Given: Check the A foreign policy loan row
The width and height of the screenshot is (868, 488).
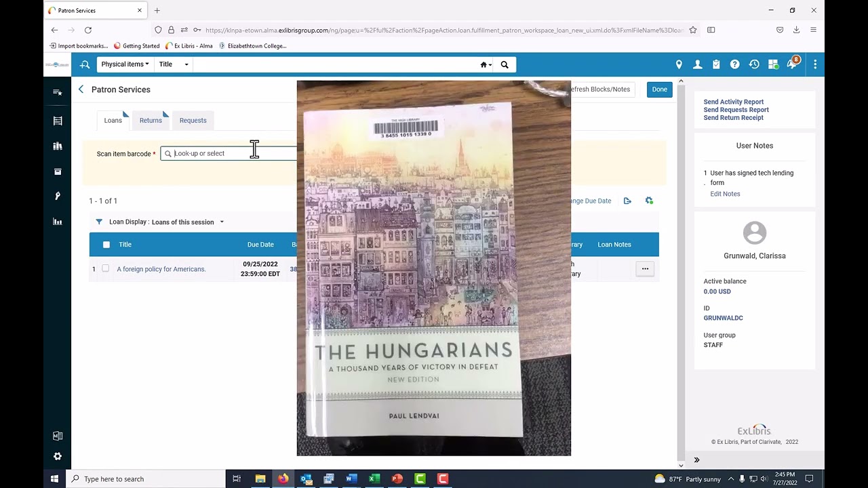Looking at the screenshot, I should [105, 268].
